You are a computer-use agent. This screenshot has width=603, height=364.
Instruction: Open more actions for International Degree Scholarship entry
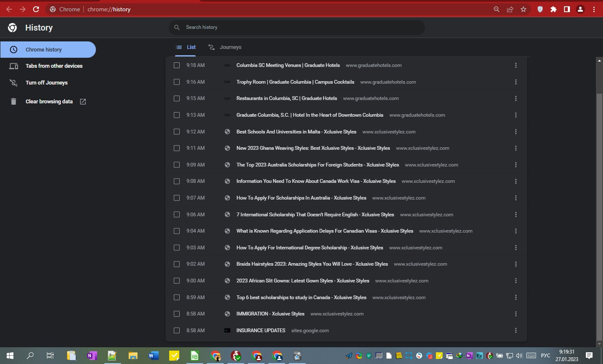click(x=516, y=248)
